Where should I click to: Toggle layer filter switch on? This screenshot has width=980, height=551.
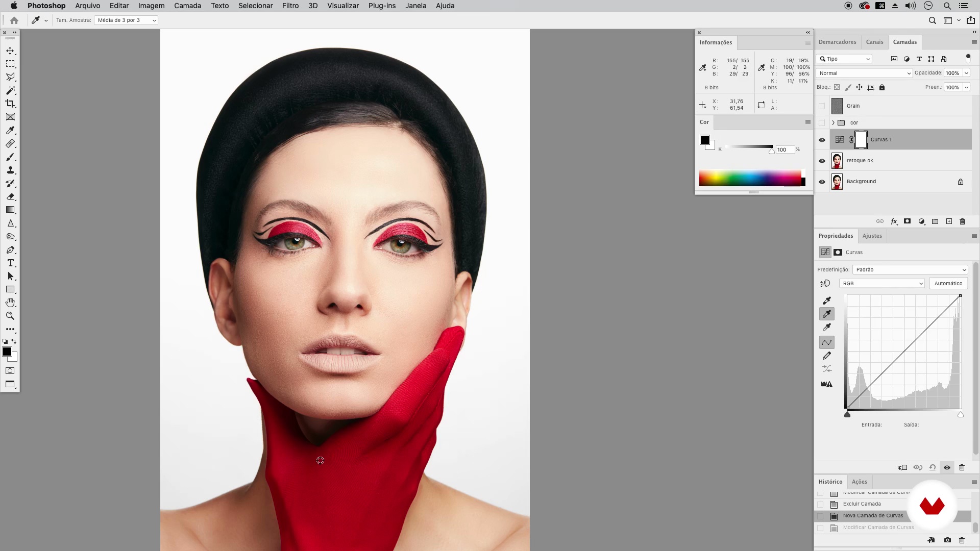coord(968,58)
